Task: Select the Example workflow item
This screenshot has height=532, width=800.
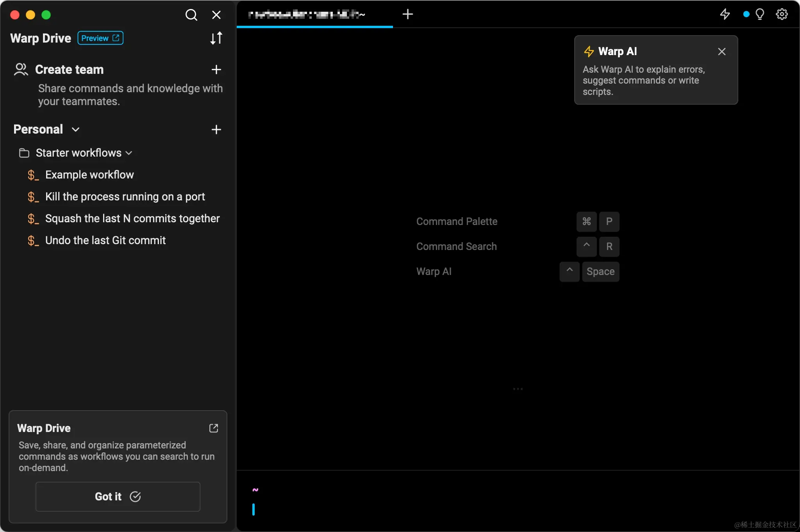Action: pos(89,175)
